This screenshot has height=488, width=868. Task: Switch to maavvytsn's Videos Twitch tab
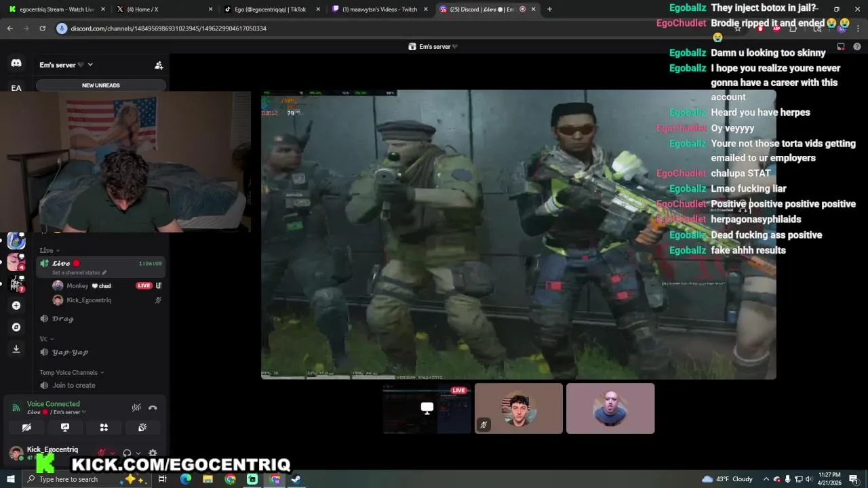379,9
